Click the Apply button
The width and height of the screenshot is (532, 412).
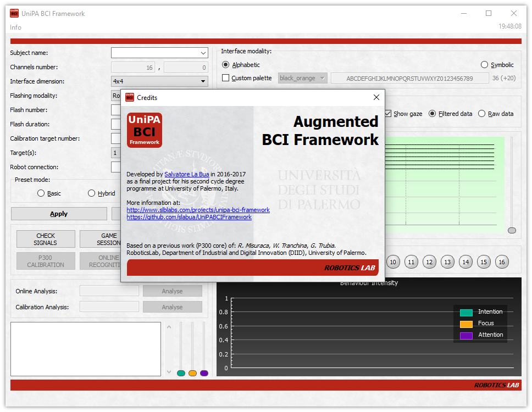pyautogui.click(x=59, y=214)
